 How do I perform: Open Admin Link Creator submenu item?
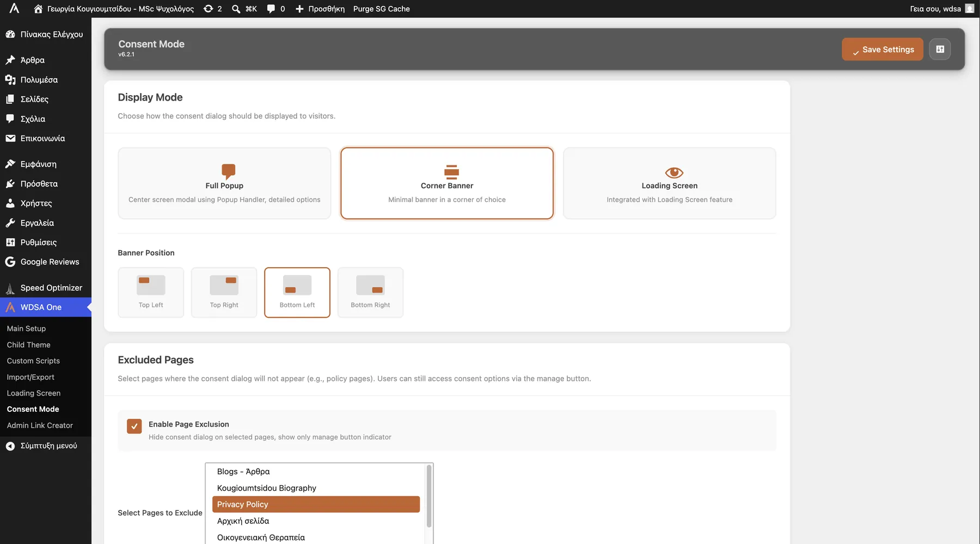tap(40, 425)
